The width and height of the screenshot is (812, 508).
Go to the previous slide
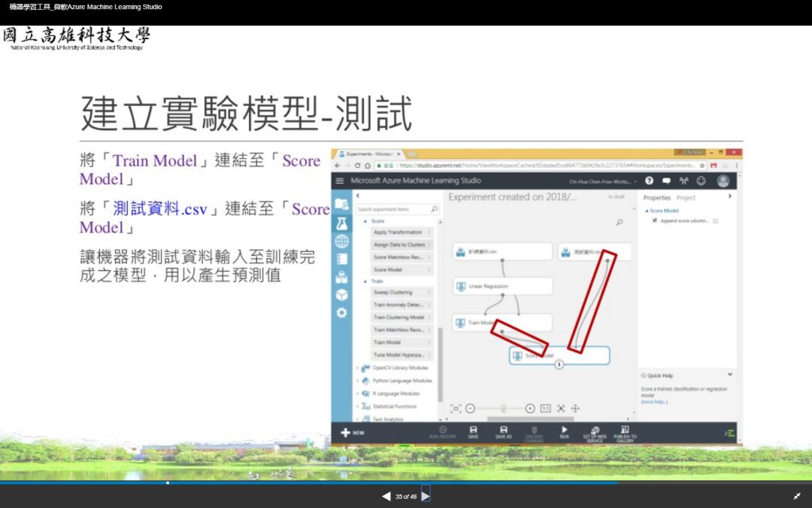tap(386, 496)
